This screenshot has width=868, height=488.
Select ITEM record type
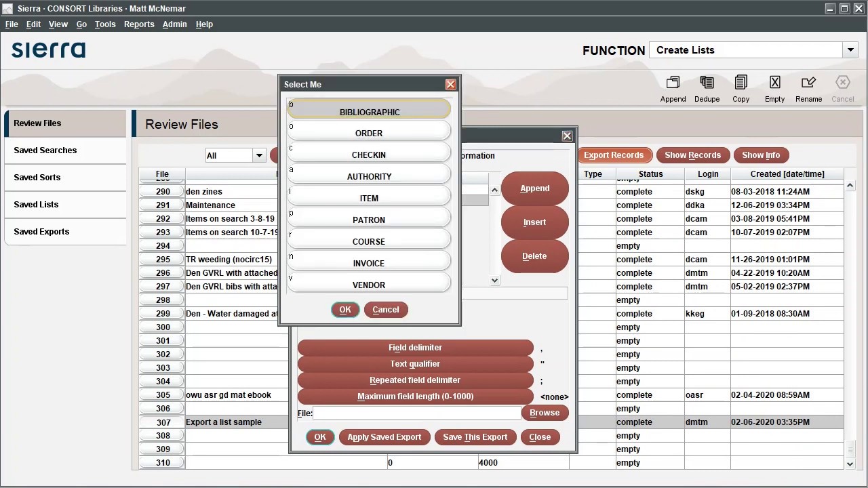pos(369,196)
